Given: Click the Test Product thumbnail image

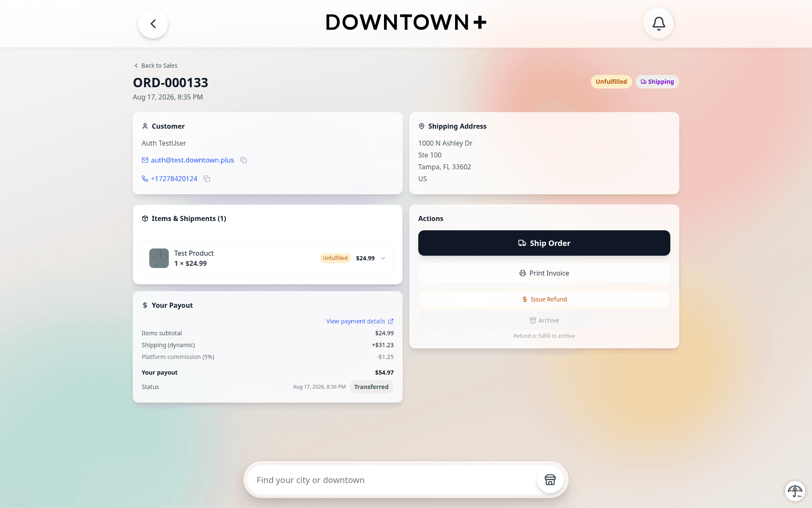Looking at the screenshot, I should (159, 258).
